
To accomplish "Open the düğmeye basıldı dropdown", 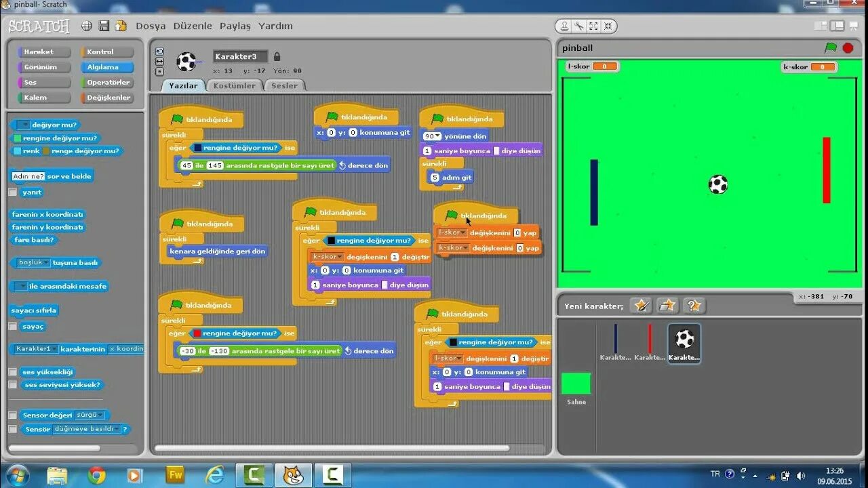I will coord(87,429).
